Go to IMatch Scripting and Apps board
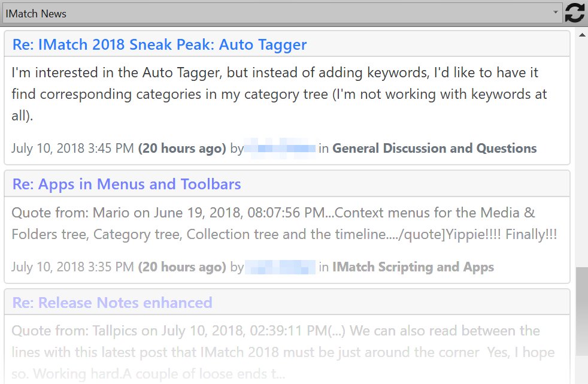 (413, 267)
